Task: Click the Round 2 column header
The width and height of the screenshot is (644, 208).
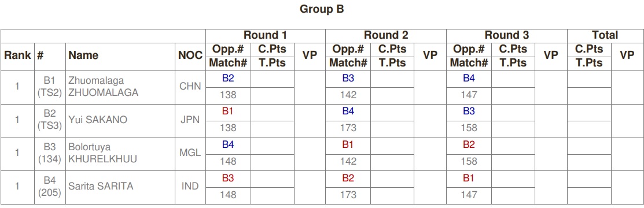Action: (x=386, y=35)
